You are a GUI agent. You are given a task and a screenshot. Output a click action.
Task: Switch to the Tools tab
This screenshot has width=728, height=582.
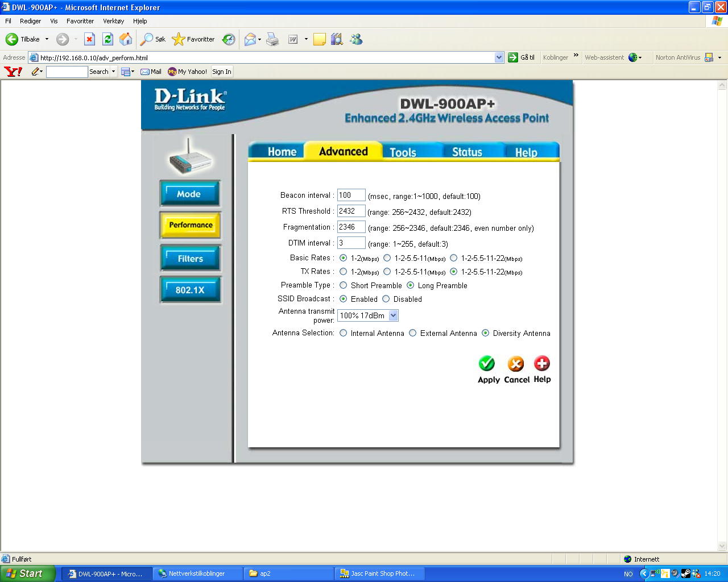pos(403,152)
